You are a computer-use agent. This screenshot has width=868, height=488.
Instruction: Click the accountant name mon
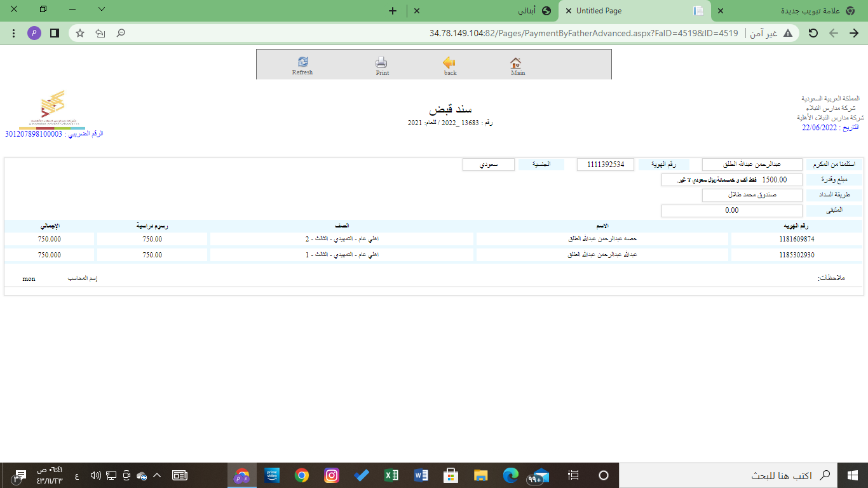29,278
